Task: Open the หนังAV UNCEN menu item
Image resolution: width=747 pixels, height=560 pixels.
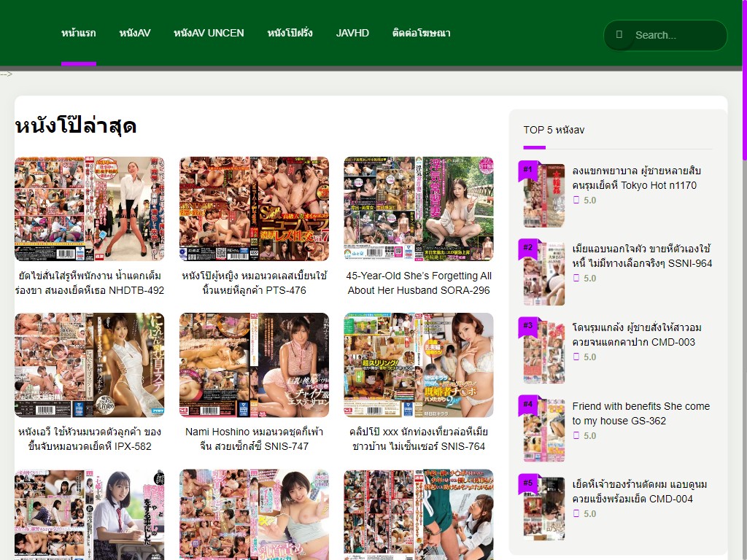Action: 209,33
